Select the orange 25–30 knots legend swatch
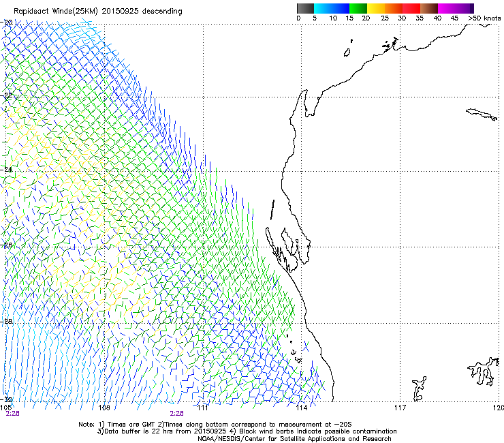The width and height of the screenshot is (504, 443). pyautogui.click(x=394, y=8)
